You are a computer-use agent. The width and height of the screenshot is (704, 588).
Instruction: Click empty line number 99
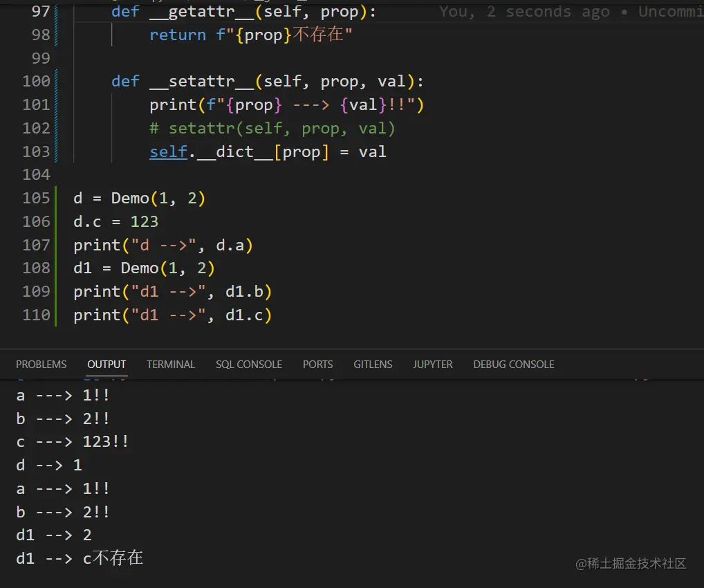click(x=40, y=58)
